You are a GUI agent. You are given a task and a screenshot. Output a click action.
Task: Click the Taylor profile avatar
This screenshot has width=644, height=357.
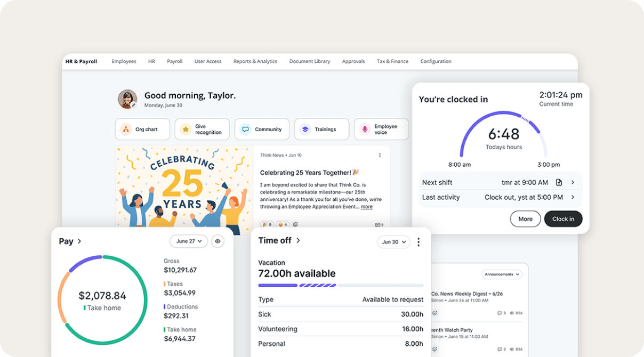tap(127, 99)
